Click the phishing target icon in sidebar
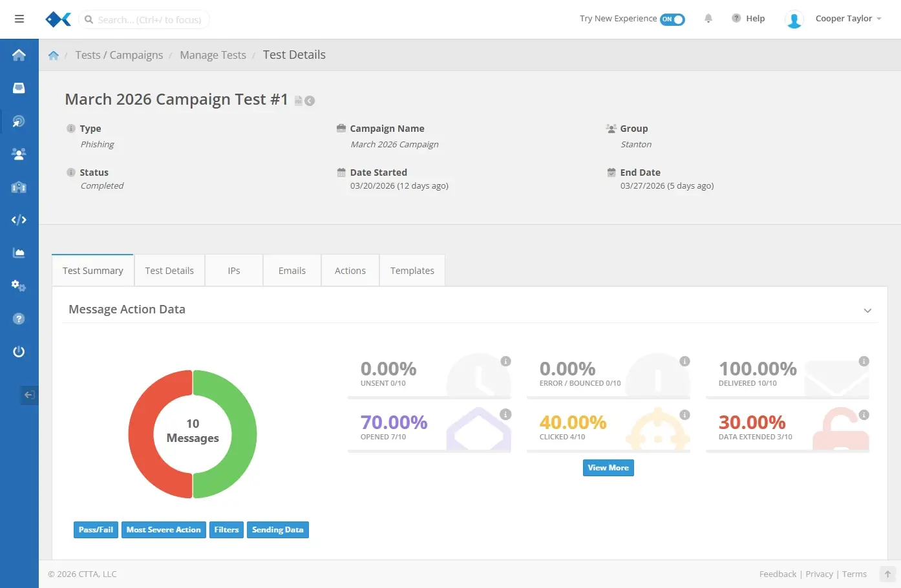This screenshot has width=901, height=588. click(19, 121)
